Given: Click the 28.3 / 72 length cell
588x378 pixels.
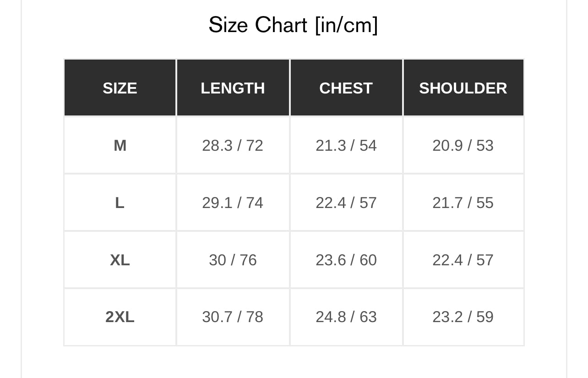Looking at the screenshot, I should (233, 145).
